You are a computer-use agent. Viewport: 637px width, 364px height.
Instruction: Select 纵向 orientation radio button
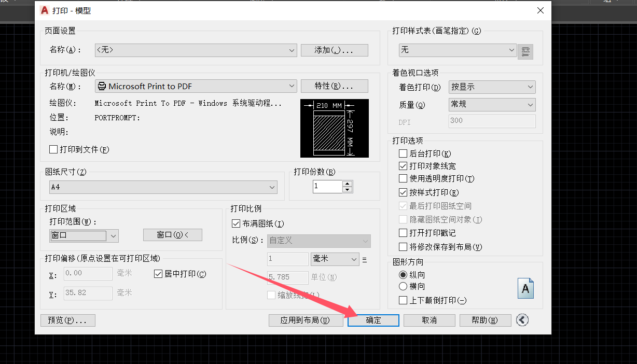403,275
